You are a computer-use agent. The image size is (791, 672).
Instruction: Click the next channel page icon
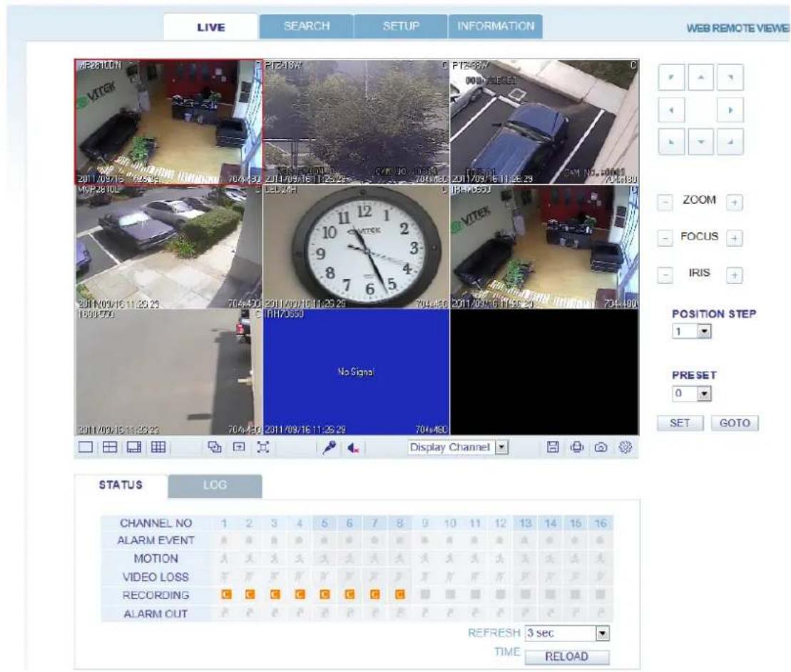click(239, 447)
